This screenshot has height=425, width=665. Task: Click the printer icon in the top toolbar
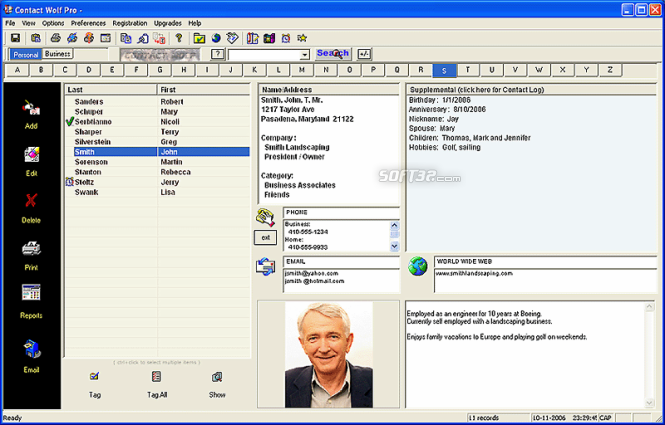pos(56,38)
